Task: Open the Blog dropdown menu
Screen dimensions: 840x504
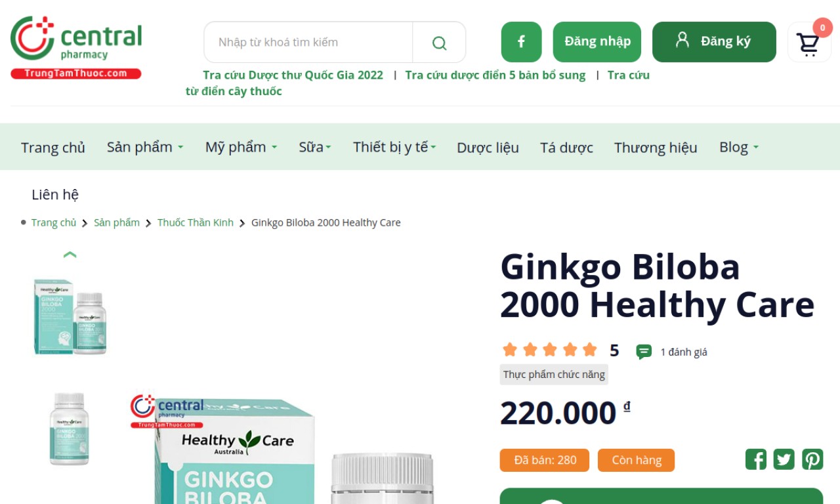Action: pyautogui.click(x=739, y=147)
